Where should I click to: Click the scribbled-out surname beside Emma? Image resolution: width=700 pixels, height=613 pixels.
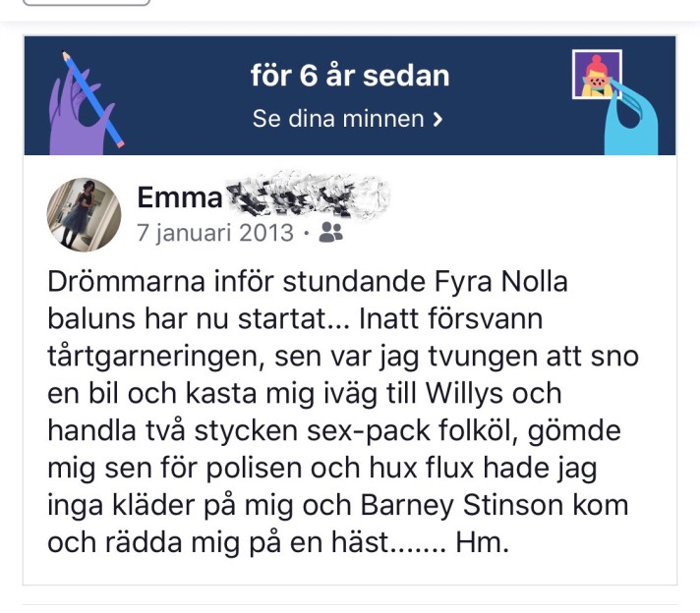[307, 195]
